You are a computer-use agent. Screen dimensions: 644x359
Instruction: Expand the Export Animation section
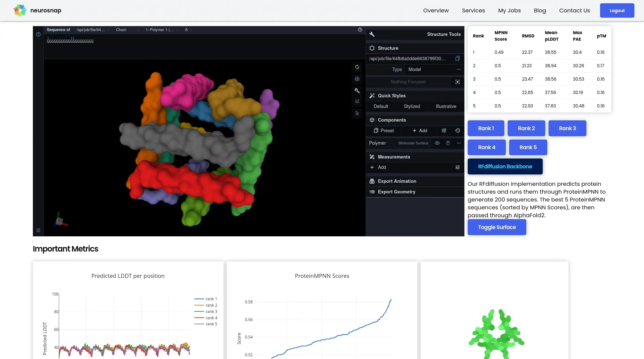(397, 181)
